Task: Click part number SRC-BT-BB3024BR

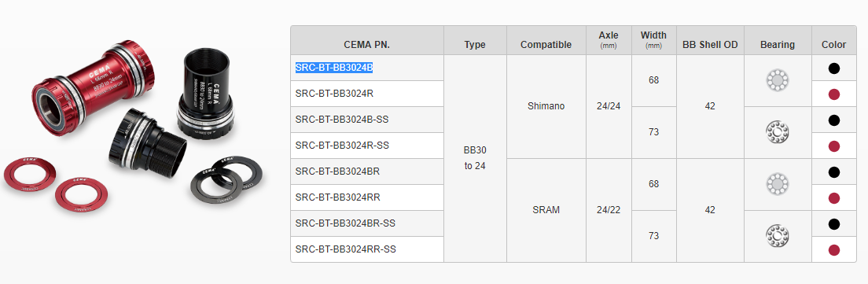Action: click(337, 172)
